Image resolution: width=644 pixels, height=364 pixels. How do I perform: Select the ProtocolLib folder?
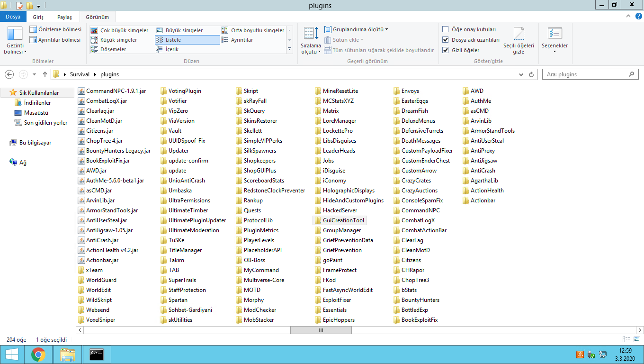pos(254,220)
